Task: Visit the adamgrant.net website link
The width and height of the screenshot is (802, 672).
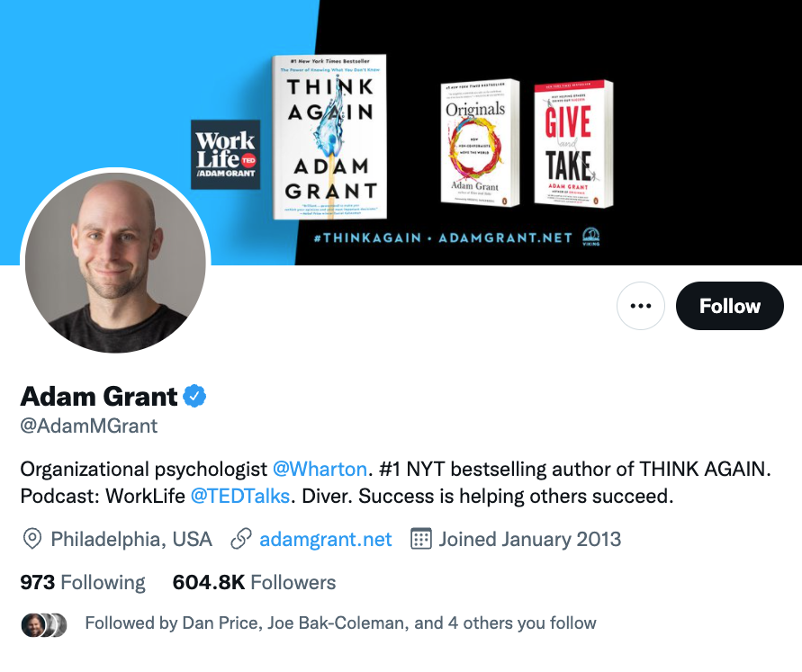Action: [x=325, y=539]
